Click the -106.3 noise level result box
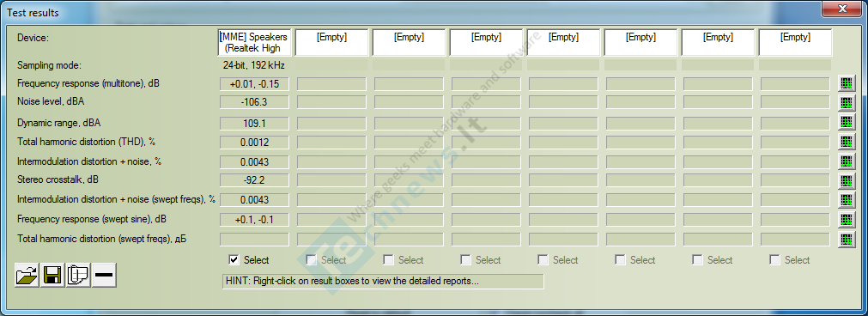The height and width of the screenshot is (316, 868). pyautogui.click(x=255, y=103)
